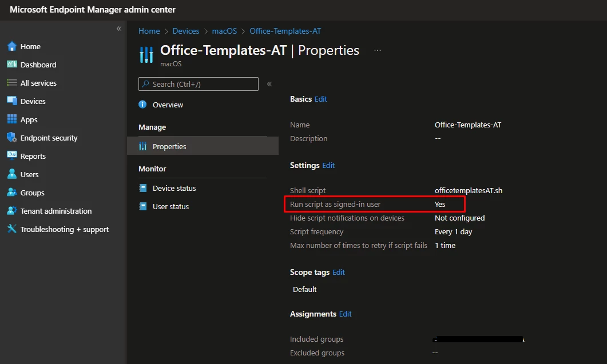This screenshot has width=607, height=364.
Task: Click the Dashboard chart icon
Action: pos(12,64)
